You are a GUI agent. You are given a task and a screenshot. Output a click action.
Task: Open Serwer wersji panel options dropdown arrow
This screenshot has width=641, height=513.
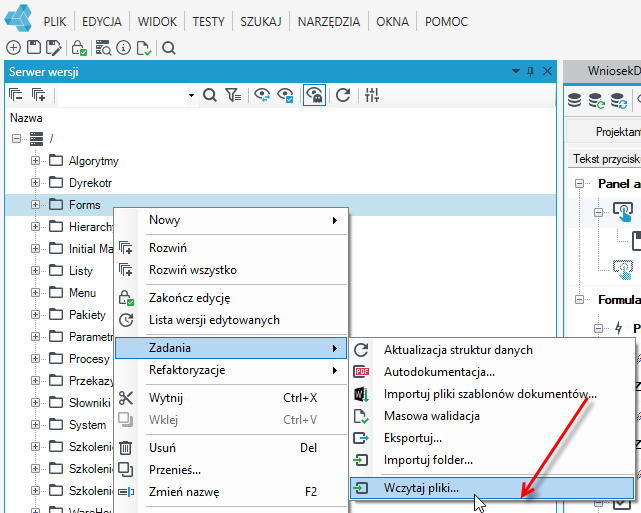[x=515, y=72]
